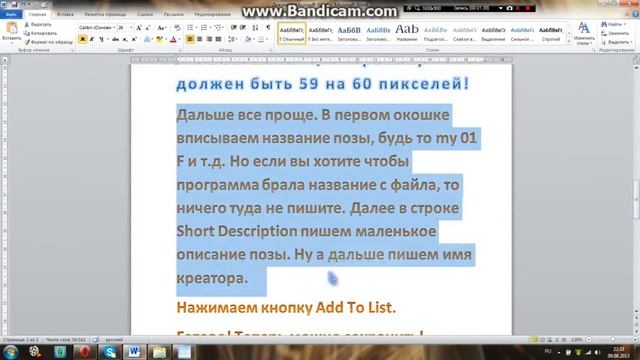This screenshot has width=640, height=360.
Task: Align text right
Action: [209, 39]
